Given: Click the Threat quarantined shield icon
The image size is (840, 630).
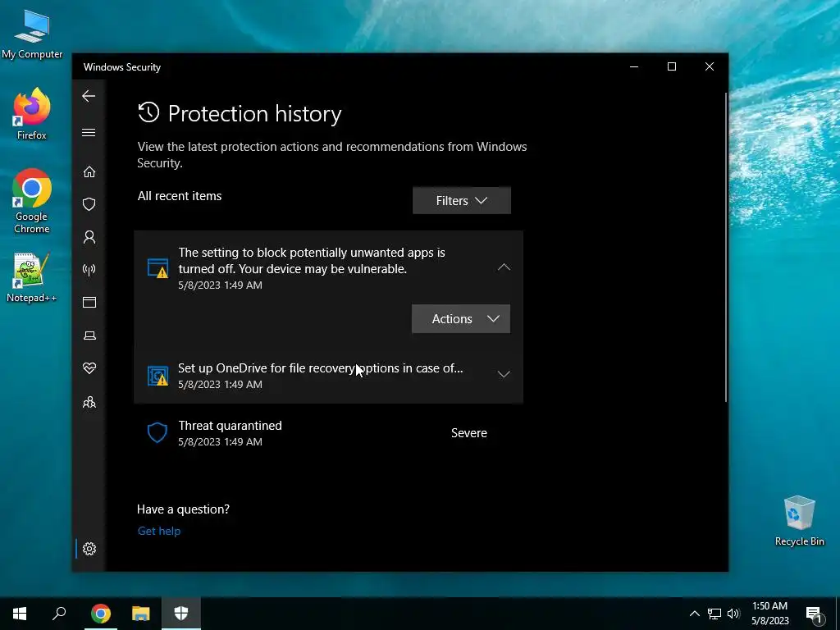Looking at the screenshot, I should click(157, 432).
